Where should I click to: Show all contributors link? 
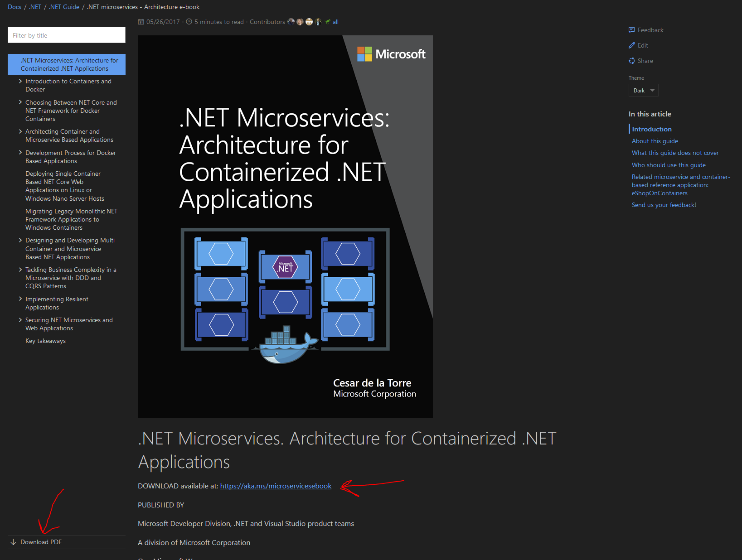click(335, 22)
